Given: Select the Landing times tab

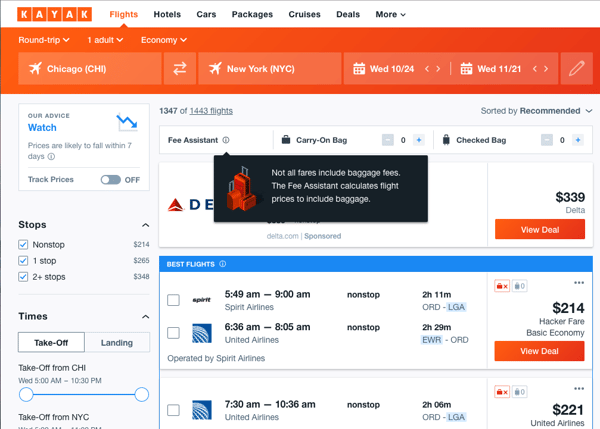Looking at the screenshot, I should tap(117, 343).
